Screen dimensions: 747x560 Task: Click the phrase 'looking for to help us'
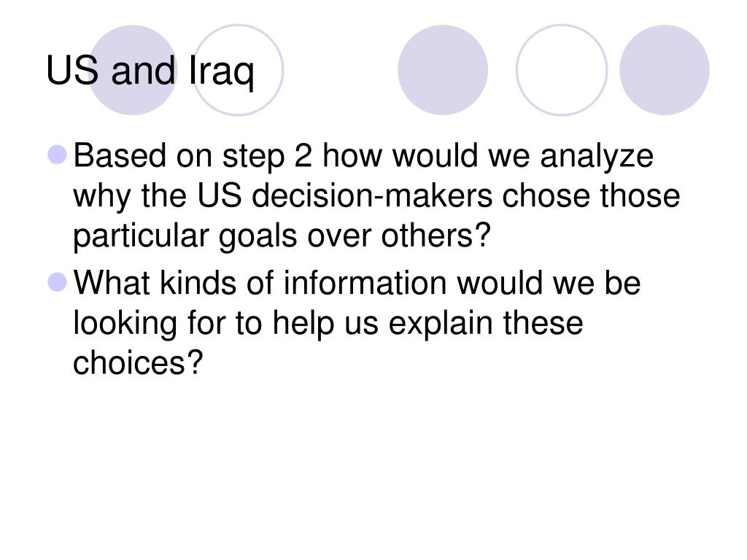point(226,323)
